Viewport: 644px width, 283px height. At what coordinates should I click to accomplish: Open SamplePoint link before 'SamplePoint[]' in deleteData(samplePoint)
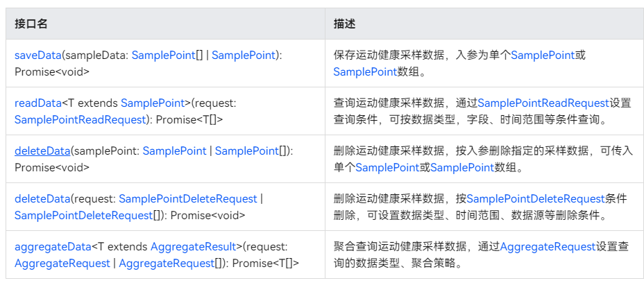click(x=174, y=151)
